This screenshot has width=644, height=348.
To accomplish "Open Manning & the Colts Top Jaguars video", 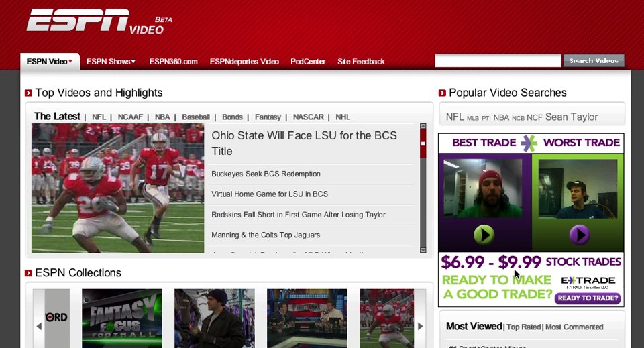I will click(266, 235).
